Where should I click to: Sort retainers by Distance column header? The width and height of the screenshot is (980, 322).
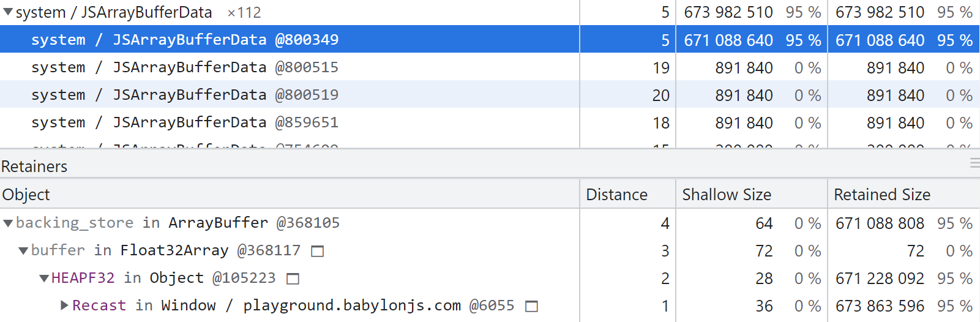click(616, 195)
